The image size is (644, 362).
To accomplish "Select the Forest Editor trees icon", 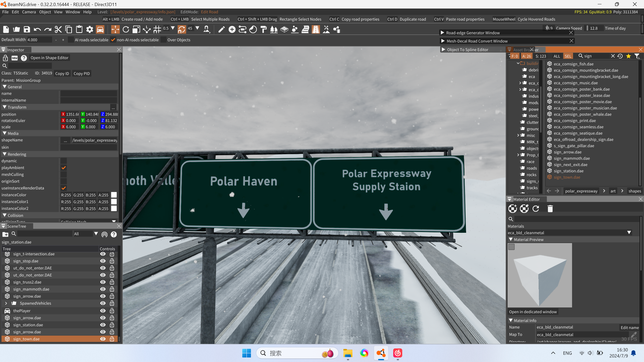I will pos(274,29).
